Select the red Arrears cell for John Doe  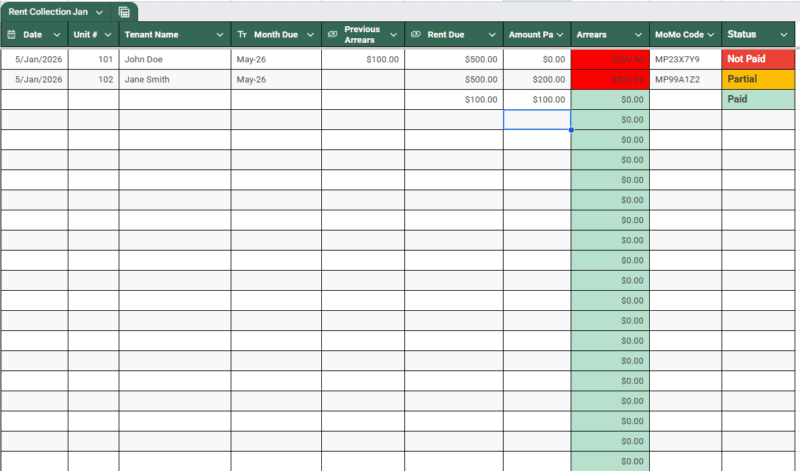click(x=610, y=59)
